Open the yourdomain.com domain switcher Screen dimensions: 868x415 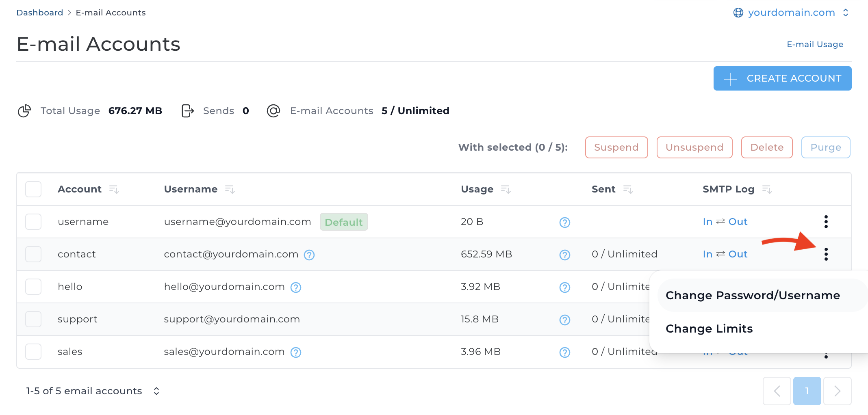tap(791, 13)
